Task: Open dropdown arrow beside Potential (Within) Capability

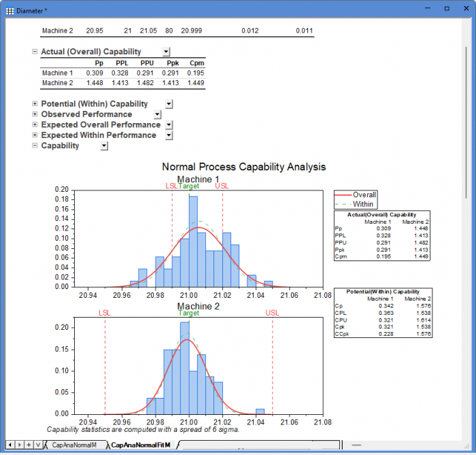Action: point(169,104)
